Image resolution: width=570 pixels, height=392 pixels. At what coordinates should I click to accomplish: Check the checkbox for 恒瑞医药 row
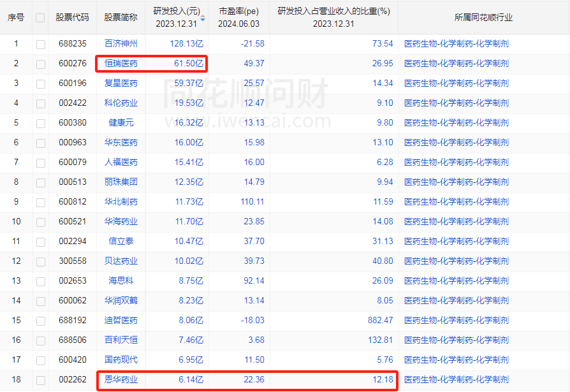pos(40,64)
